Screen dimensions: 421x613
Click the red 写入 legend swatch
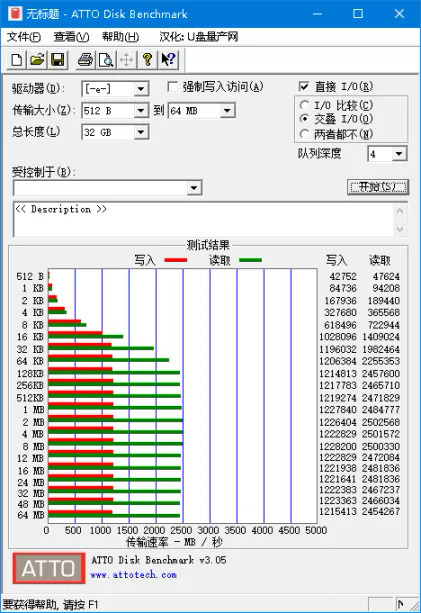tap(176, 260)
